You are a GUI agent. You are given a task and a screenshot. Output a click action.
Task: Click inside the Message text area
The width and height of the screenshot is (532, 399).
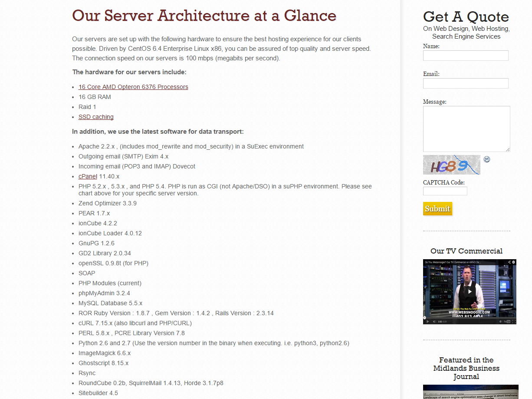466,129
